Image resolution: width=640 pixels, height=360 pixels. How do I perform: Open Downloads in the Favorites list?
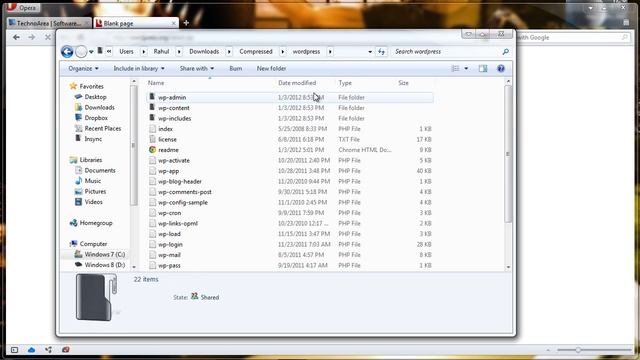[100, 107]
